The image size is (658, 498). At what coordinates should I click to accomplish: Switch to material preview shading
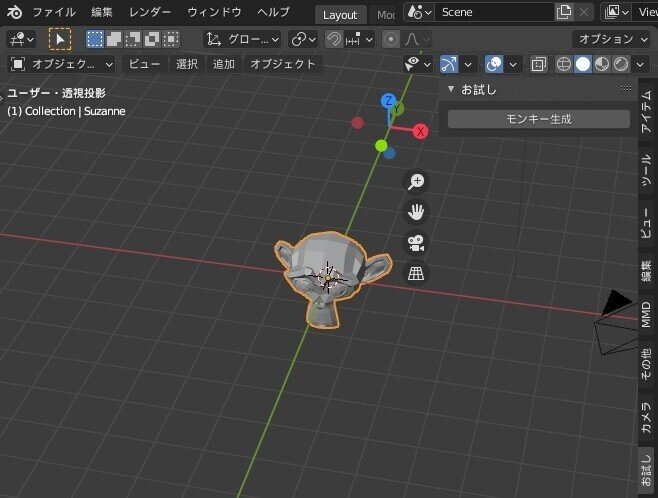point(602,64)
